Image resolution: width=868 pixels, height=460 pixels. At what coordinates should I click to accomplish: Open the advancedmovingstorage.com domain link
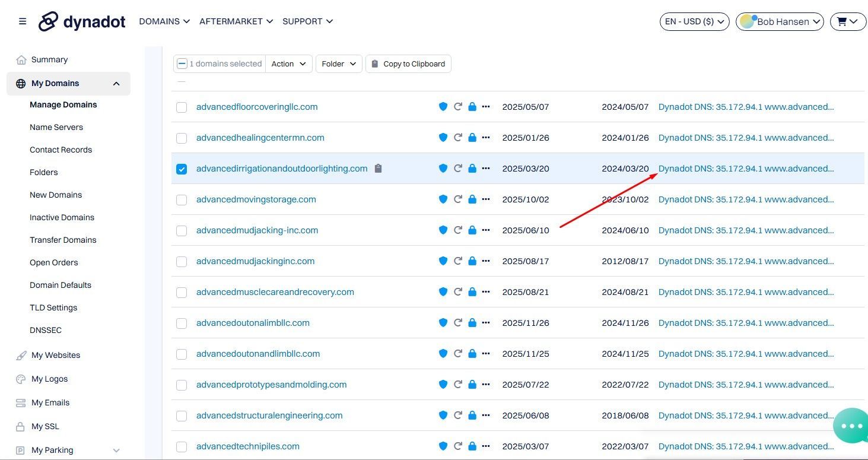(x=256, y=199)
